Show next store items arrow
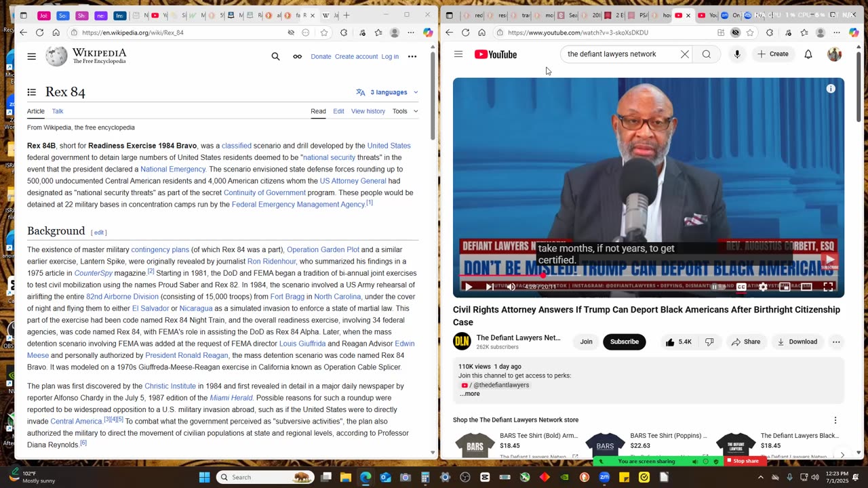The height and width of the screenshot is (488, 868). [842, 455]
